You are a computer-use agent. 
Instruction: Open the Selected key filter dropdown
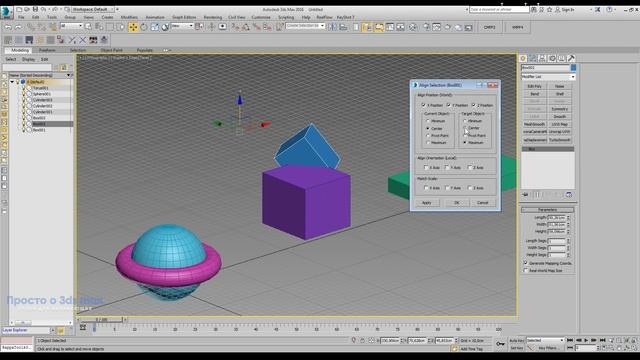(545, 340)
